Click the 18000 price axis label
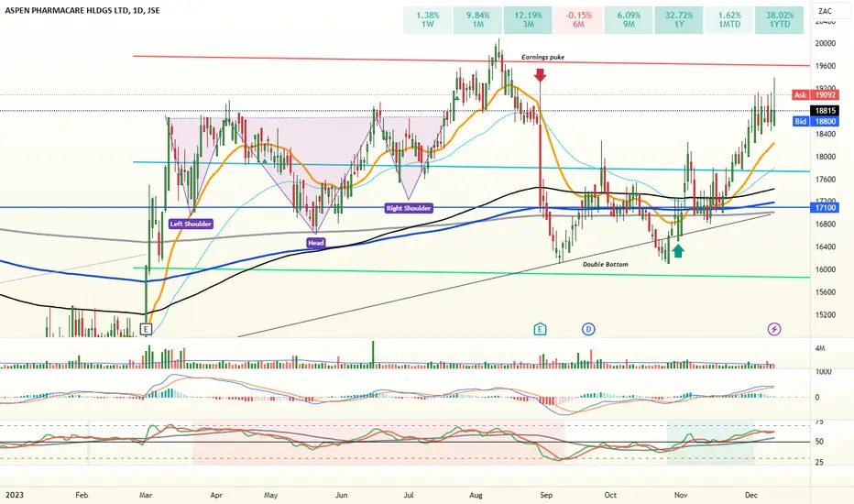The width and height of the screenshot is (854, 504). pos(826,157)
